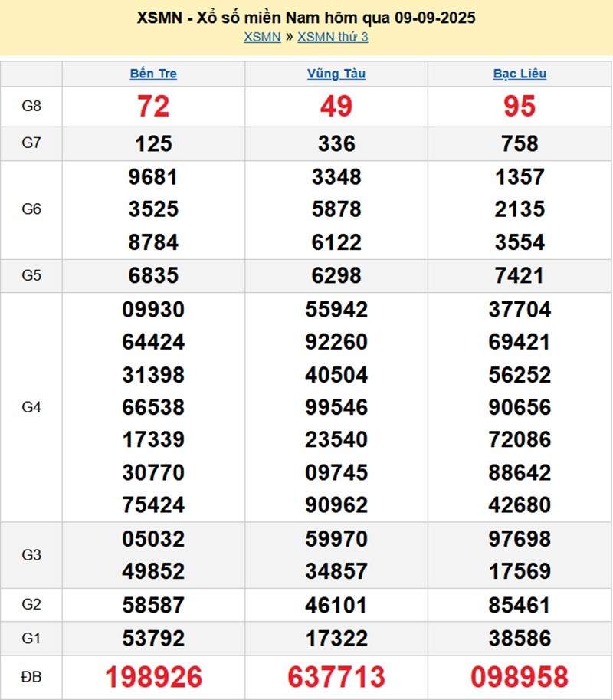This screenshot has width=613, height=700.
Task: Click G7 number 125
Action: [153, 143]
